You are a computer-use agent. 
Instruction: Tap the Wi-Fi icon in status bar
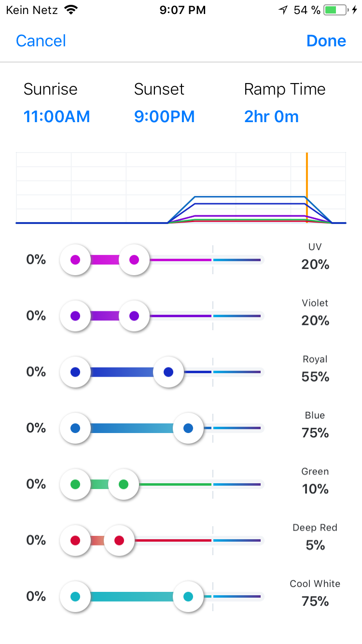coord(71,10)
